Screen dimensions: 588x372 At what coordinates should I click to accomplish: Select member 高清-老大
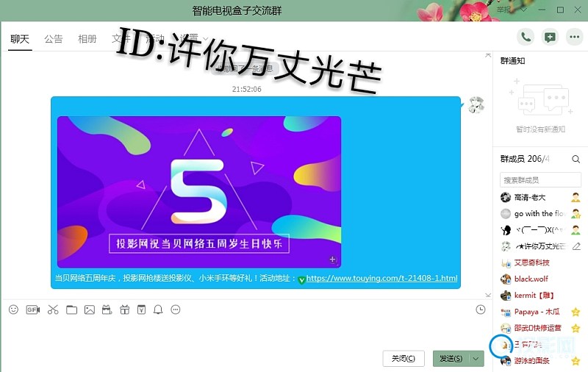[x=529, y=197]
